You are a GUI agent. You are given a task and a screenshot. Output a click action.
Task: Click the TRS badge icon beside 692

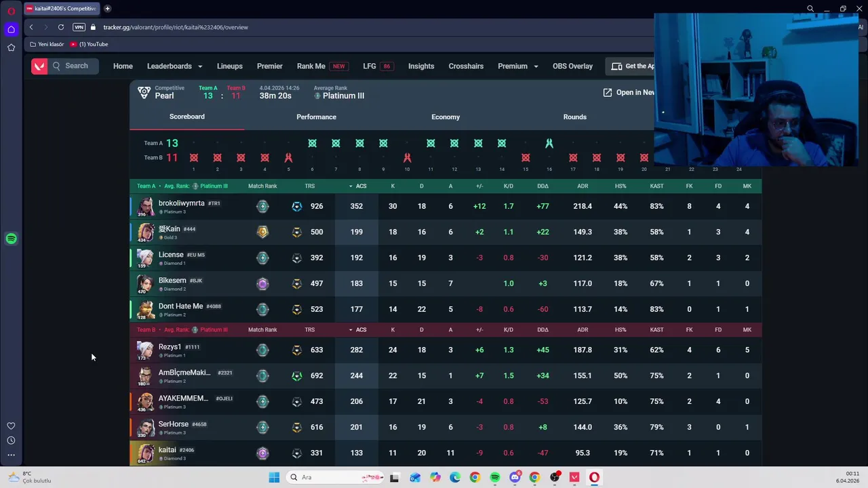pos(296,375)
